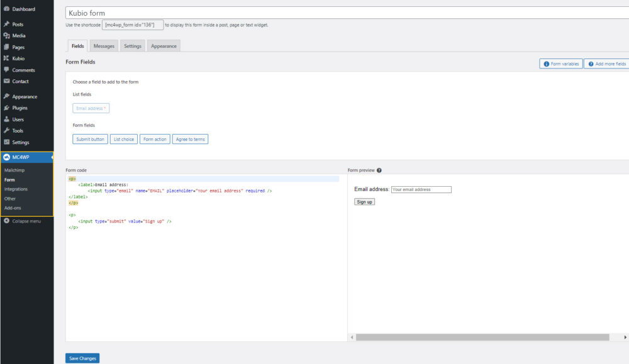This screenshot has width=629, height=364.
Task: Open the Kubio builder icon
Action: (x=6, y=58)
